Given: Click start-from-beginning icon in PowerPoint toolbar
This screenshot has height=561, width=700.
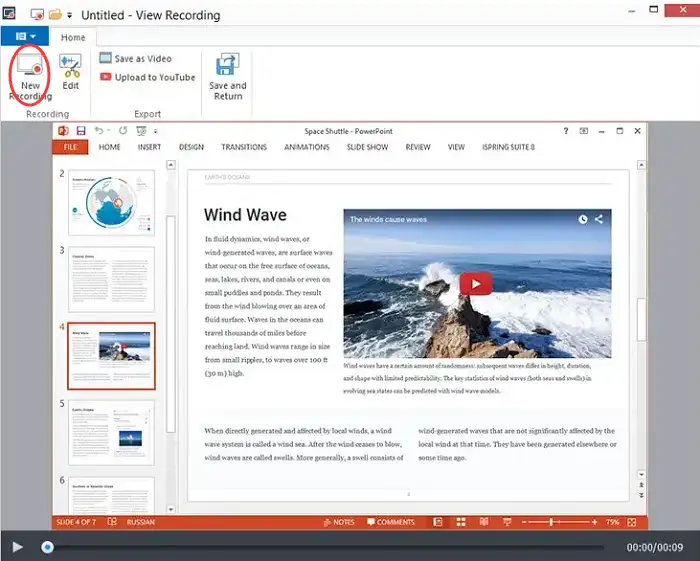Looking at the screenshot, I should [141, 131].
